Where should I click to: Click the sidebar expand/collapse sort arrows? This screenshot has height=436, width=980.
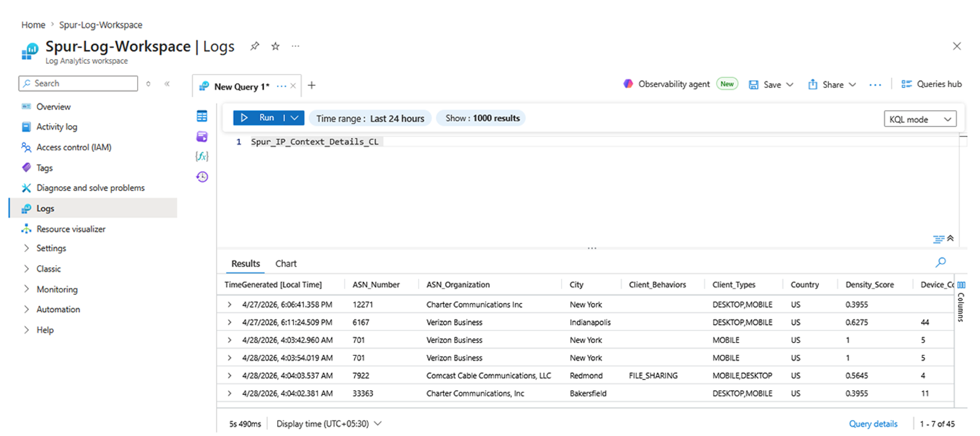pyautogui.click(x=148, y=83)
